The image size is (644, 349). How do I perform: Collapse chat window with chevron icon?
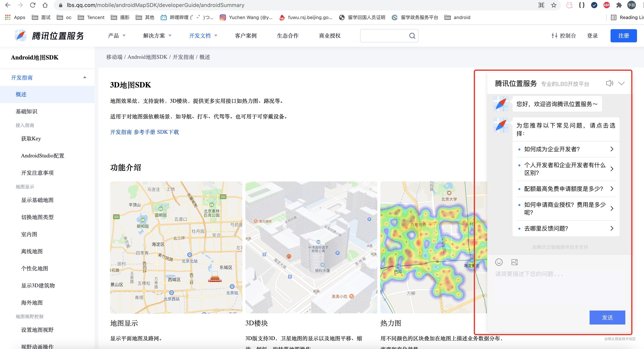point(621,83)
